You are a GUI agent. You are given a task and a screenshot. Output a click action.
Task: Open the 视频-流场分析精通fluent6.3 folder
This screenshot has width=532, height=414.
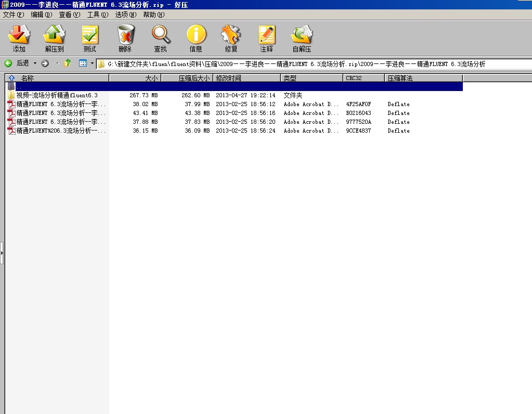click(52, 95)
